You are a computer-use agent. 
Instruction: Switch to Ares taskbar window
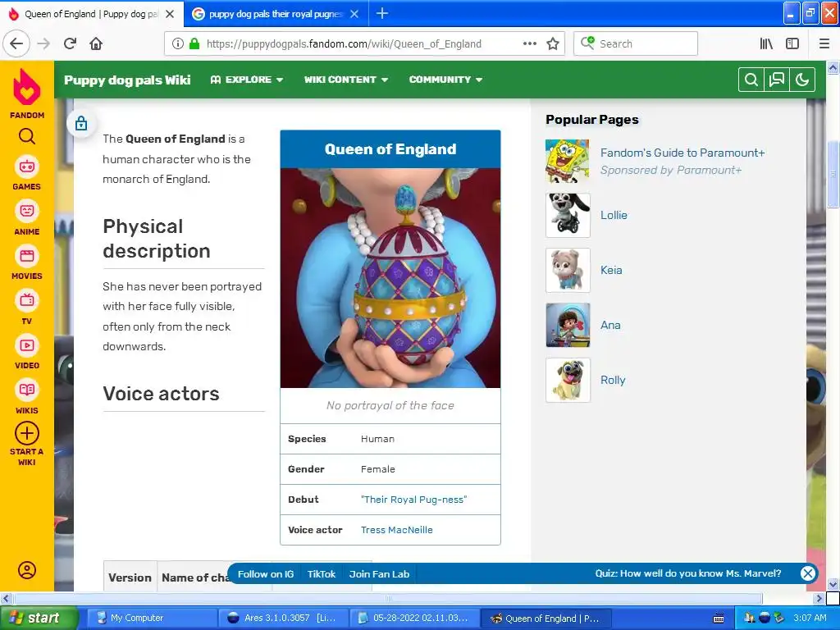[x=283, y=618]
